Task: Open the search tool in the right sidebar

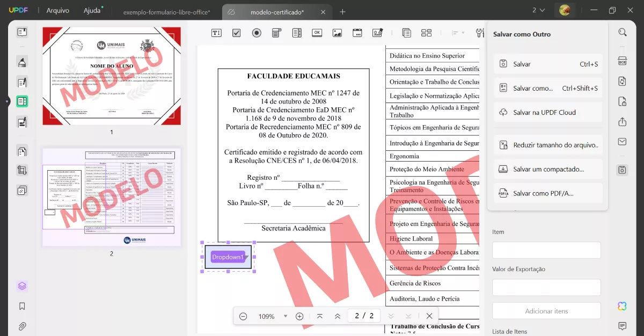Action: click(621, 32)
